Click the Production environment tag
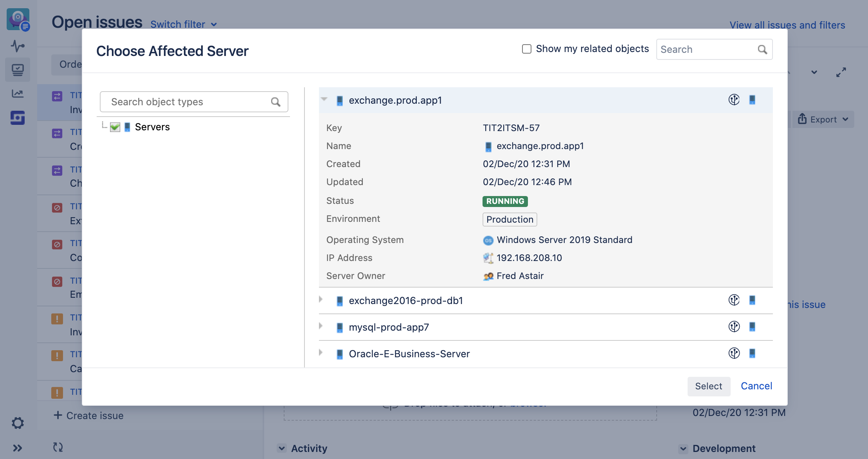This screenshot has width=868, height=459. pos(510,220)
